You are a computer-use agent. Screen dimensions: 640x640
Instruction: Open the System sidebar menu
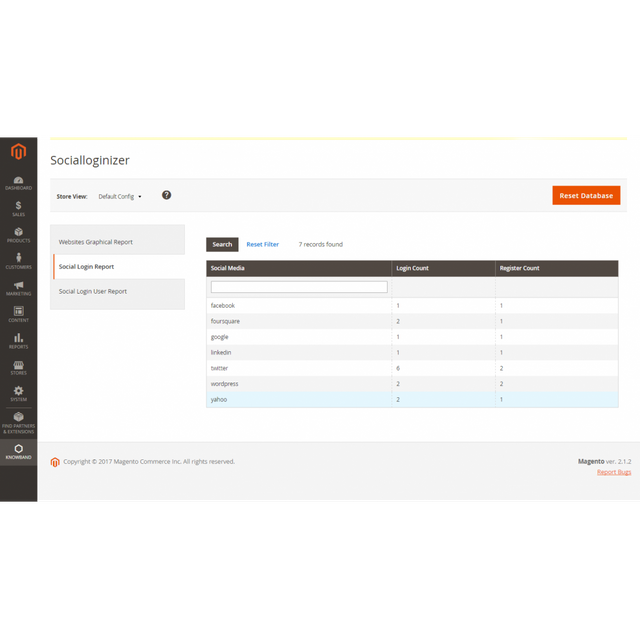pos(18,393)
